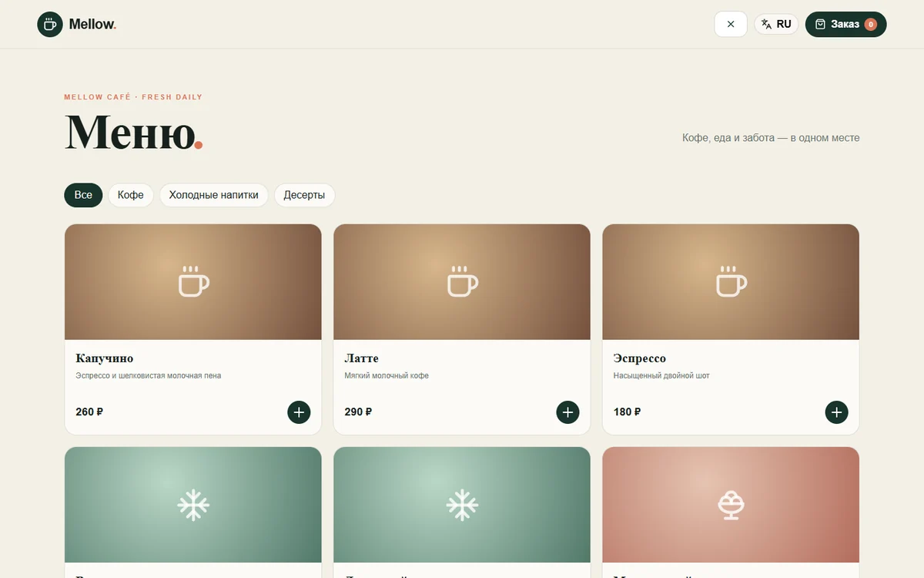
Task: Click the 180 ₽ price
Action: pyautogui.click(x=627, y=412)
